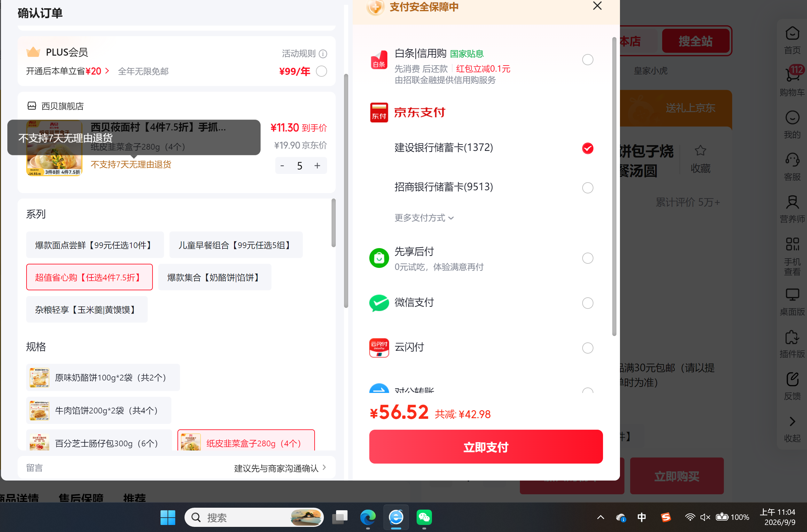Click the 手机查看 QR code icon
Image resolution: width=807 pixels, height=532 pixels.
point(792,244)
